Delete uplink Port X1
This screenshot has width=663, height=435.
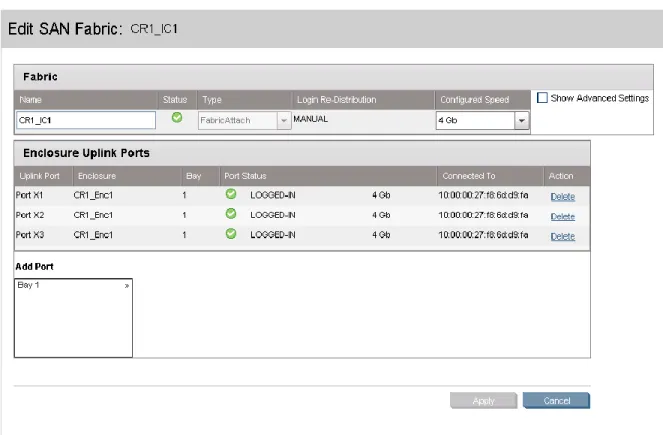tap(562, 197)
